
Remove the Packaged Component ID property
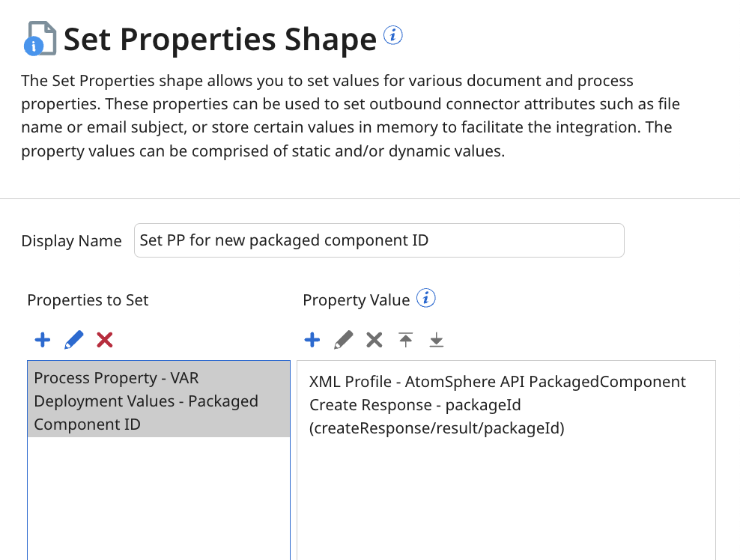[104, 340]
